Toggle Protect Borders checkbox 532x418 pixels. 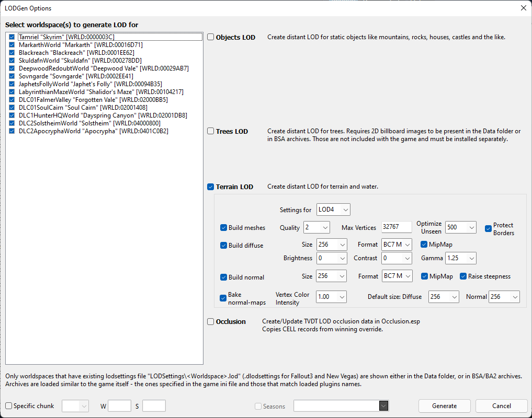pos(488,228)
